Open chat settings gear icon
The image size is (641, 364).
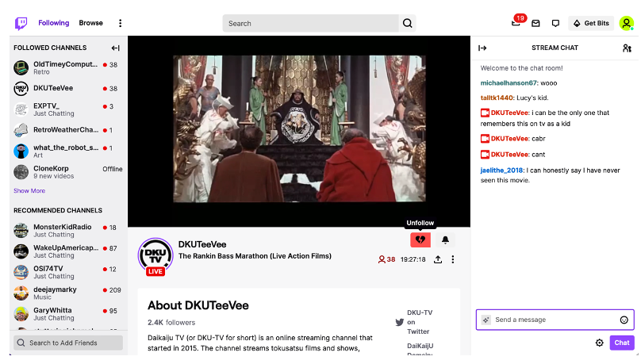(599, 343)
